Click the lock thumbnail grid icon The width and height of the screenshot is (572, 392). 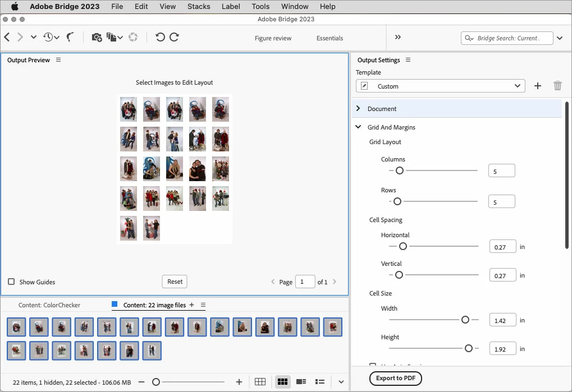[x=260, y=382]
